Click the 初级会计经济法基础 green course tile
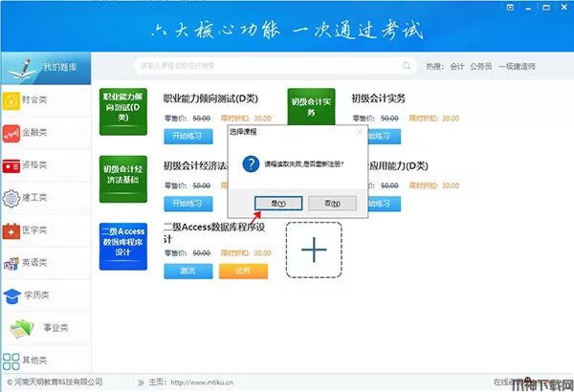This screenshot has height=392, width=574. click(x=123, y=179)
